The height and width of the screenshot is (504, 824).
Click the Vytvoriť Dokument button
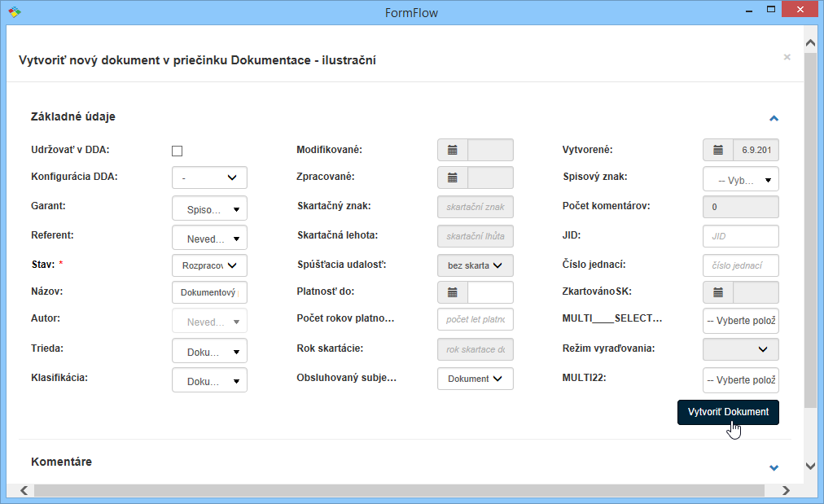(x=728, y=412)
